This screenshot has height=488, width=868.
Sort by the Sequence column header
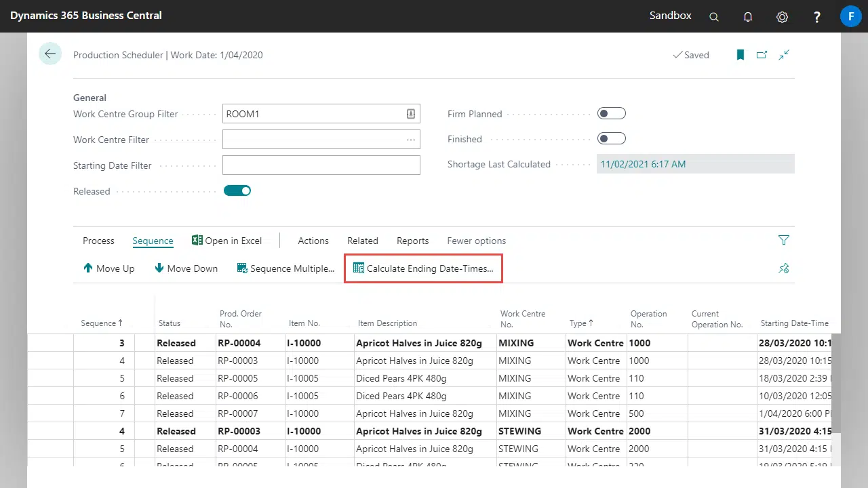pyautogui.click(x=102, y=323)
